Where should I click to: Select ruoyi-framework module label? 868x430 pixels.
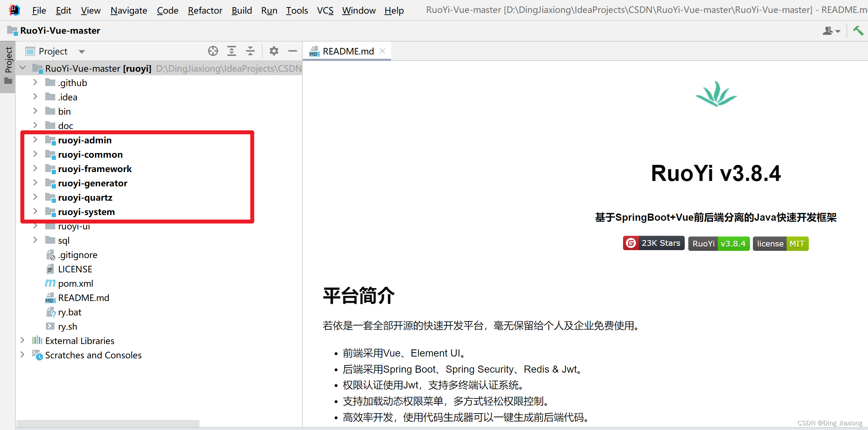95,169
